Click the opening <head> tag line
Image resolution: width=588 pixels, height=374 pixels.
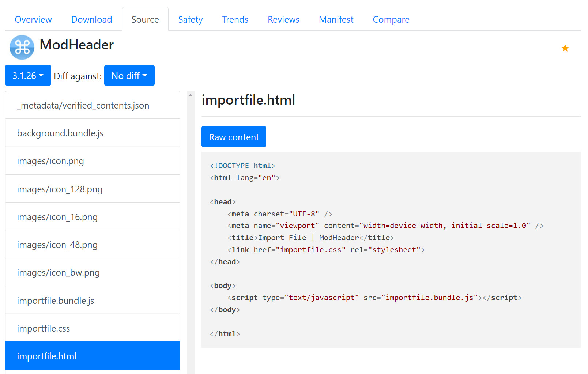tap(223, 202)
